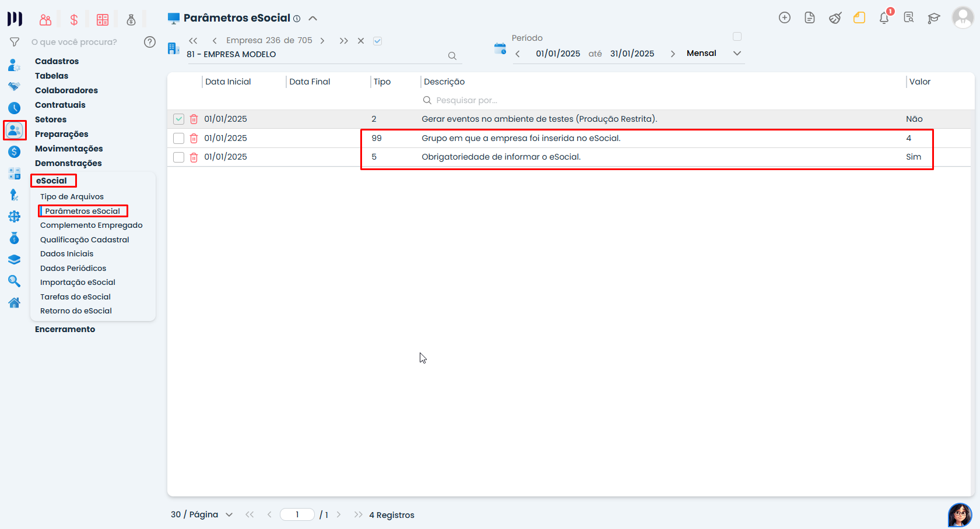
Task: Tick the checkbox for Obrigatoriedade row
Action: 179,157
